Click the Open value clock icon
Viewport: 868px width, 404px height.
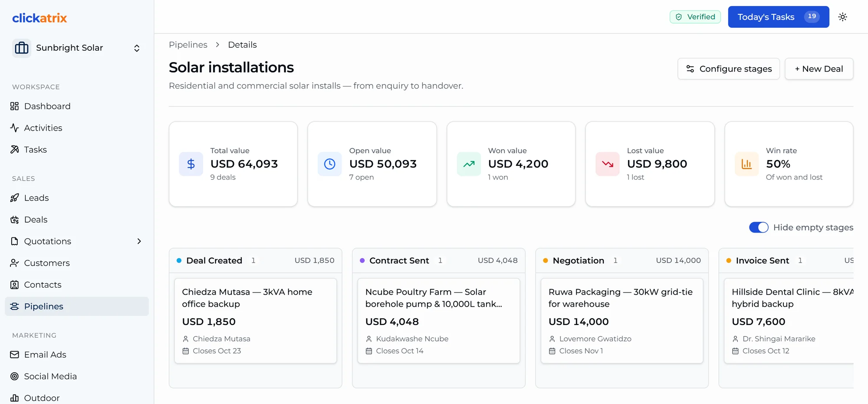330,164
